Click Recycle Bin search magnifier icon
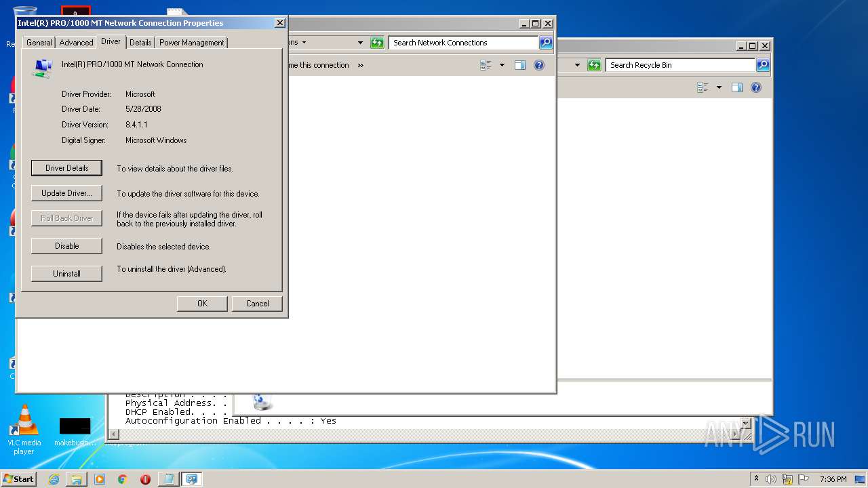The height and width of the screenshot is (488, 868). tap(763, 65)
